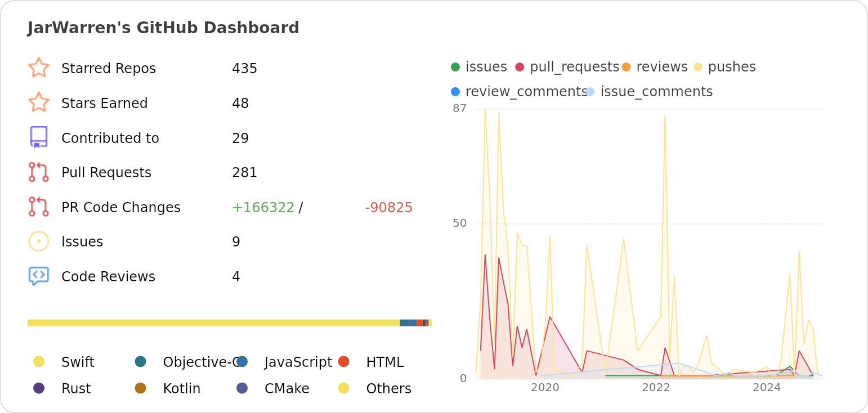
Task: Click the CMake language label
Action: [287, 389]
